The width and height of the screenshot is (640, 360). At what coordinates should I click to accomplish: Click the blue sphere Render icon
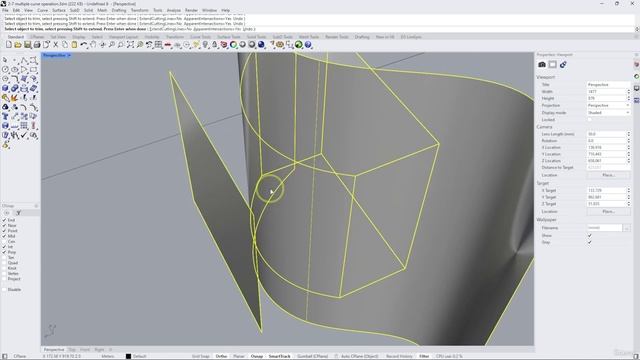[261, 44]
